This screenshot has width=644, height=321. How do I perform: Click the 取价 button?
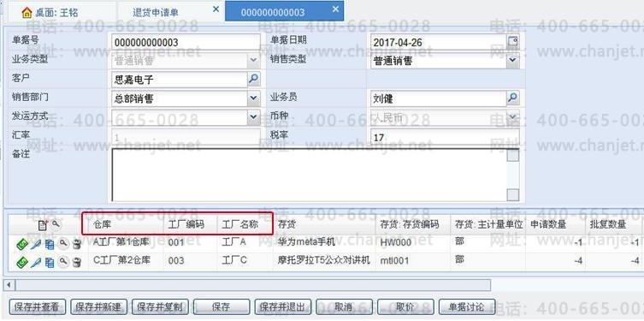(x=405, y=306)
